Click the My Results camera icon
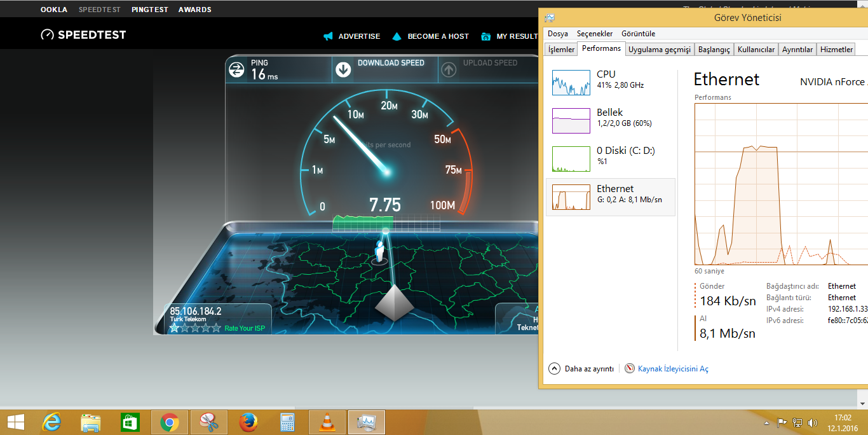Screen dimensions: 868x435 point(486,36)
